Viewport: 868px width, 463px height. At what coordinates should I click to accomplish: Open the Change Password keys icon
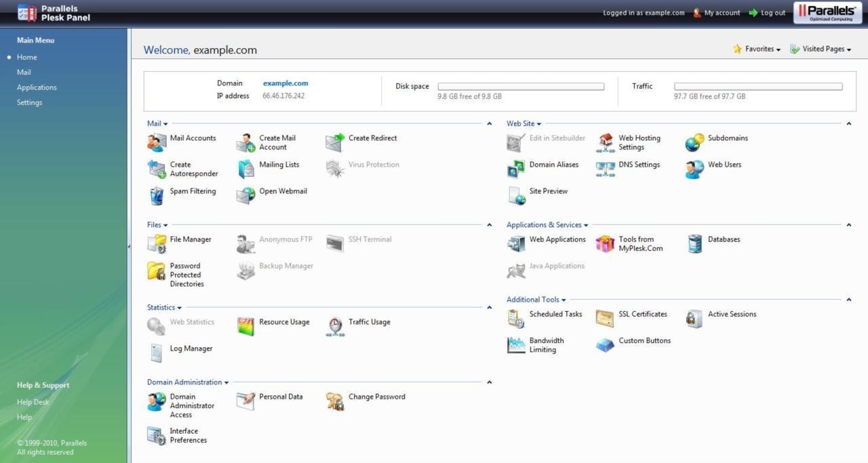pyautogui.click(x=335, y=401)
